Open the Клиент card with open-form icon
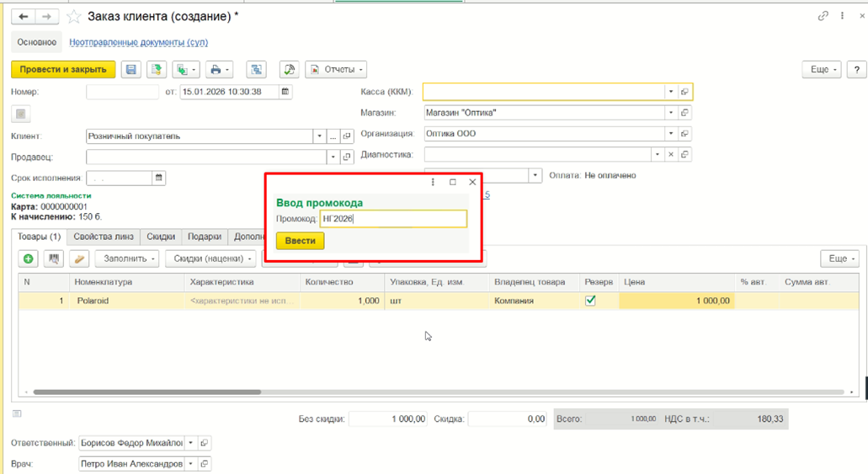Viewport: 868px width, 474px height. [347, 136]
